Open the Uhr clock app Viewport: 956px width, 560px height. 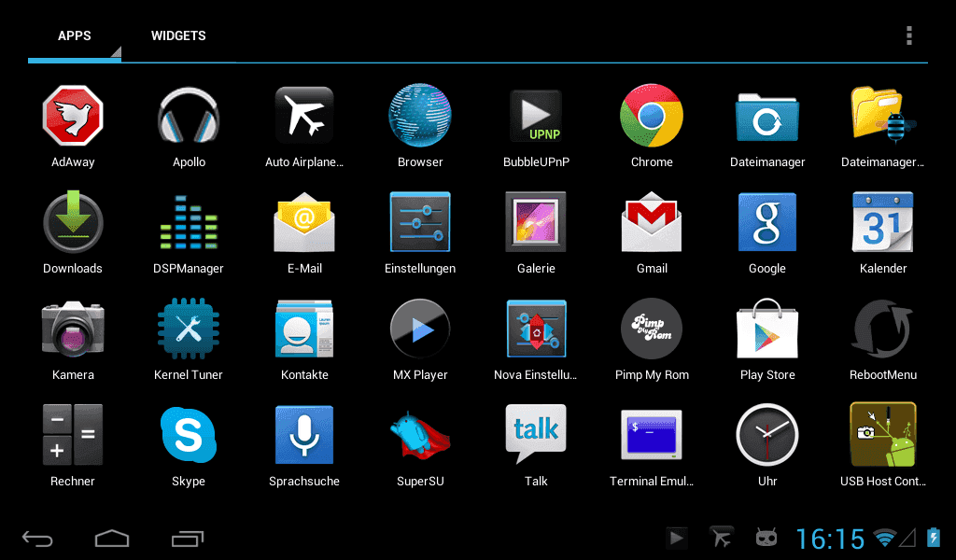767,435
